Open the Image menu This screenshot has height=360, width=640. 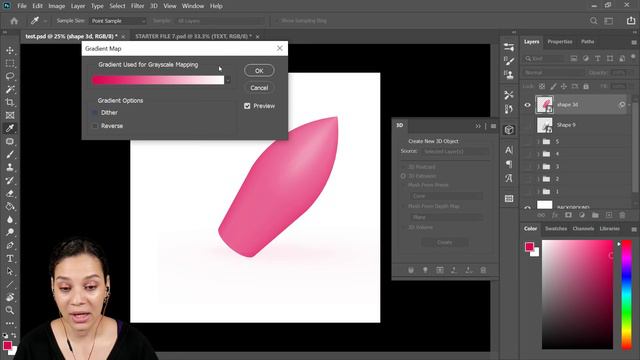pos(57,6)
